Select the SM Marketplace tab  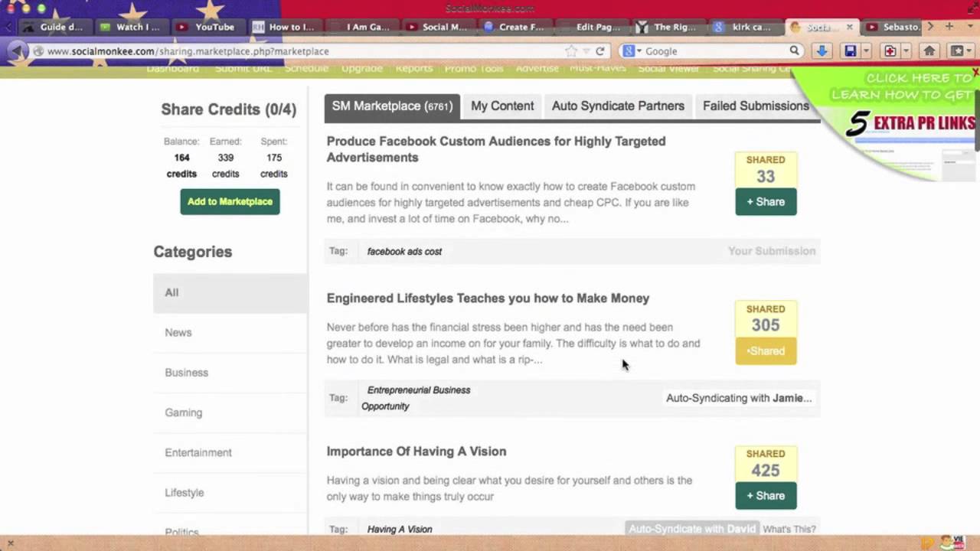[392, 107]
